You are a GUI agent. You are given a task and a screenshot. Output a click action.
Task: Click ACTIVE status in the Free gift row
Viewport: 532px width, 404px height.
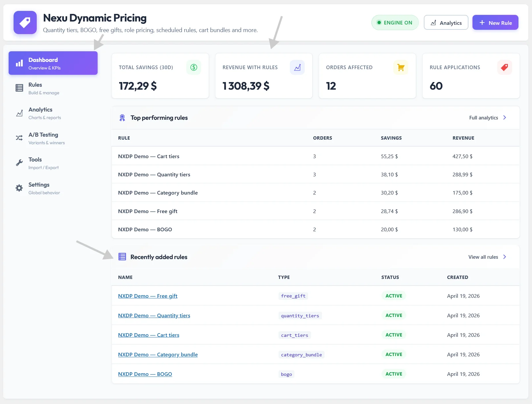tap(394, 296)
